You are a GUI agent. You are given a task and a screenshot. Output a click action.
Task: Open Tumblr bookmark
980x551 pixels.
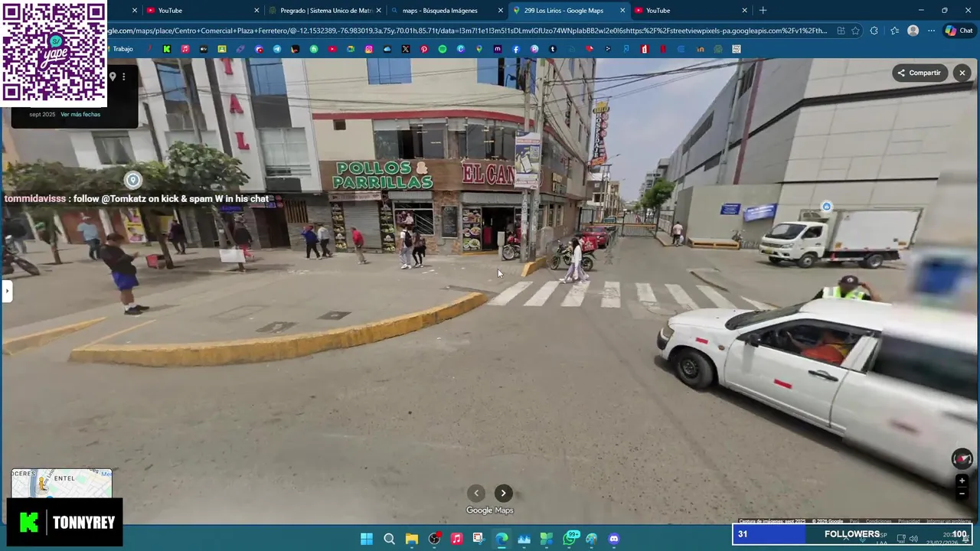(553, 49)
